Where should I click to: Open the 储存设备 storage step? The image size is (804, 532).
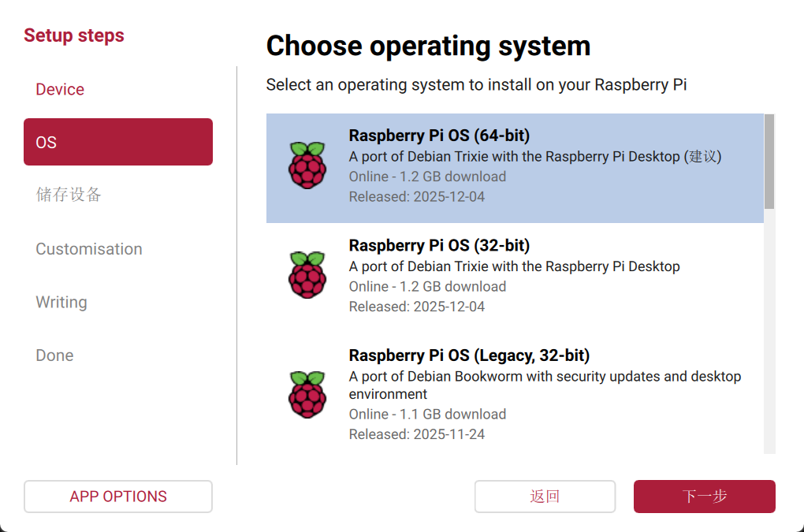point(69,195)
